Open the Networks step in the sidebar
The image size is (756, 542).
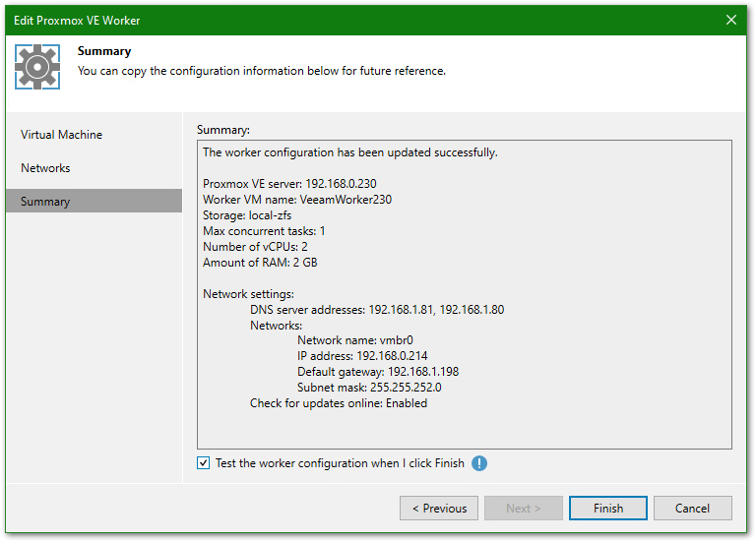click(x=45, y=168)
